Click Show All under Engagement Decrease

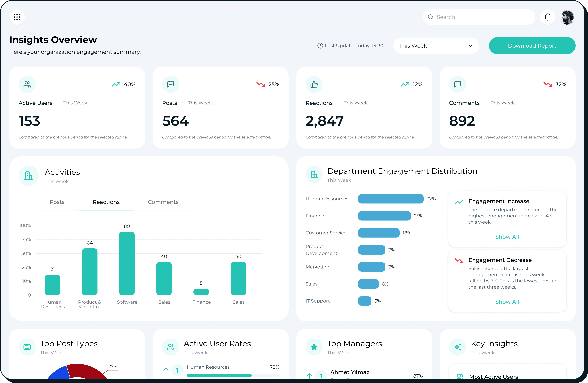coord(507,302)
